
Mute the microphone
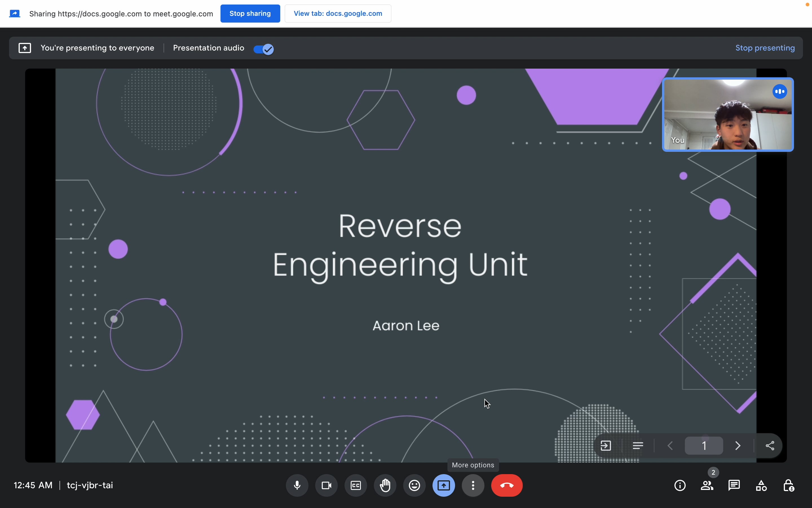click(x=297, y=485)
